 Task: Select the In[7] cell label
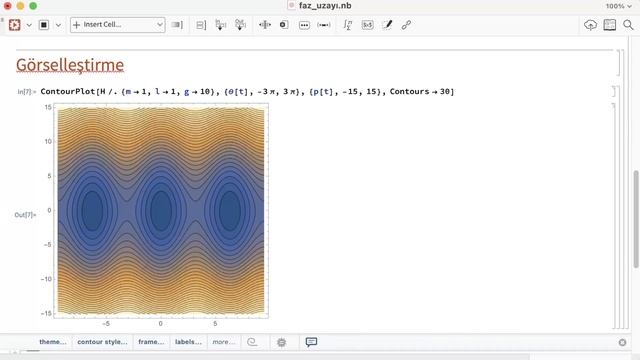pos(27,92)
